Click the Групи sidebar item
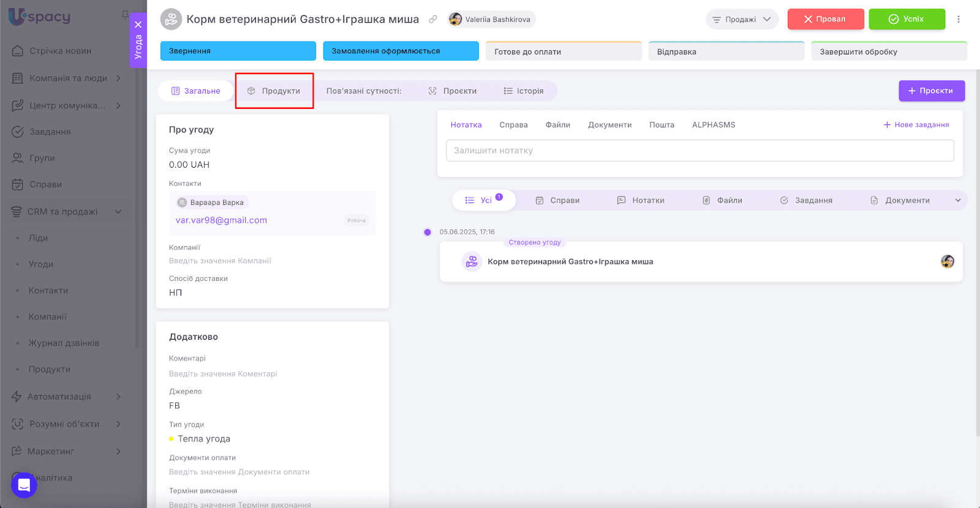Image resolution: width=980 pixels, height=508 pixels. coord(42,158)
